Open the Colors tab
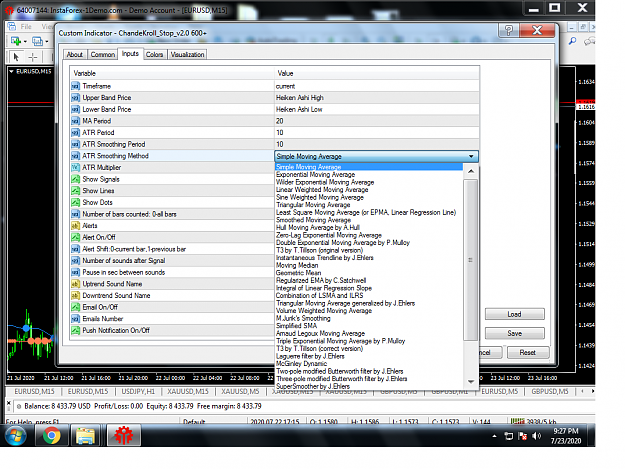 (154, 55)
